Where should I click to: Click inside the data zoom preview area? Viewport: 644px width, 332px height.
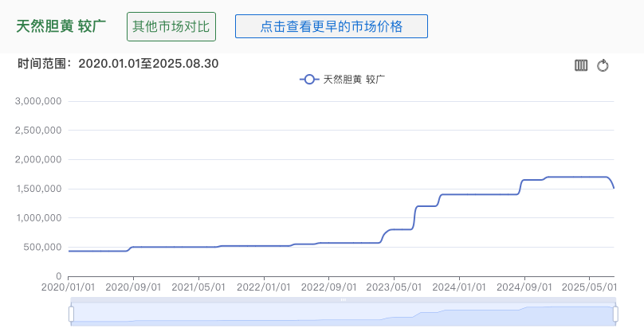[344, 314]
